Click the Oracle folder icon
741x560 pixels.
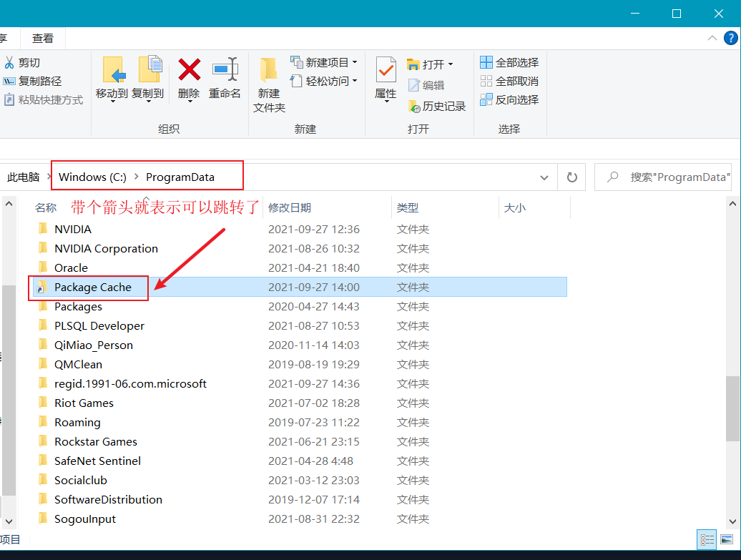pos(42,268)
